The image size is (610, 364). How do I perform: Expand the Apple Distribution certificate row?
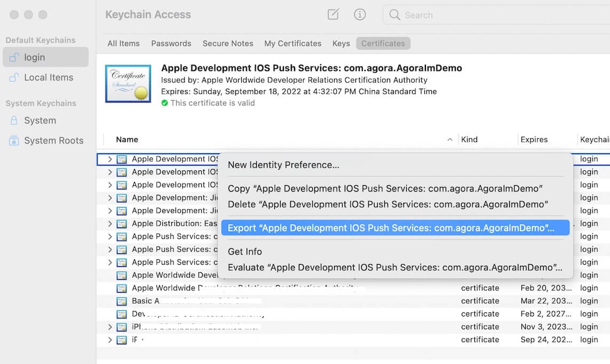(x=110, y=224)
